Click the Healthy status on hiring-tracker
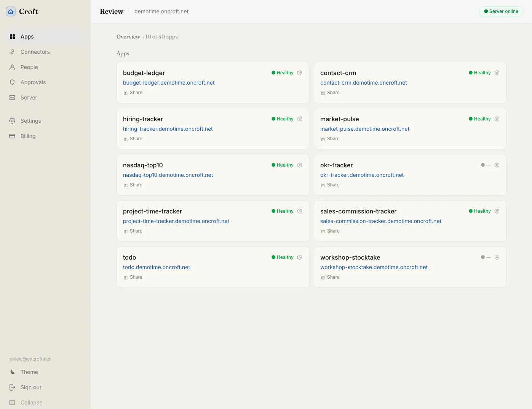This screenshot has width=532, height=409. (x=283, y=119)
